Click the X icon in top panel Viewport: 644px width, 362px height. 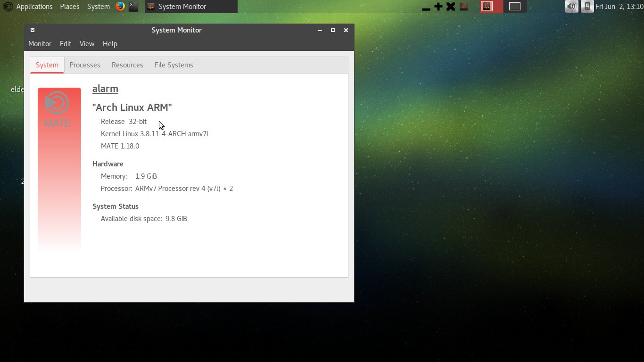pos(451,7)
